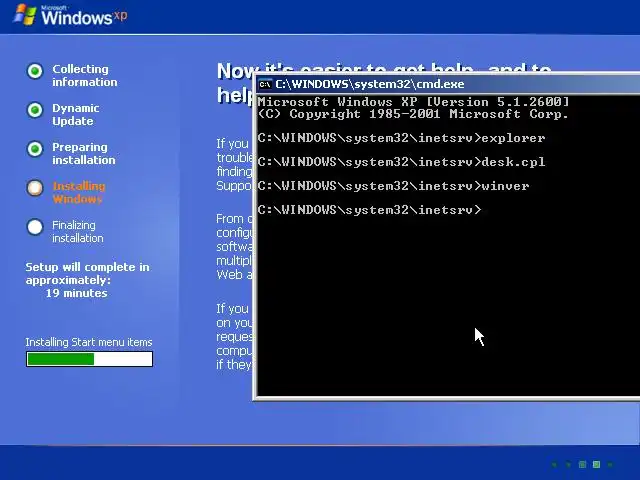The height and width of the screenshot is (480, 640).
Task: Click 'Setup will complete in approximately' text
Action: click(x=87, y=273)
